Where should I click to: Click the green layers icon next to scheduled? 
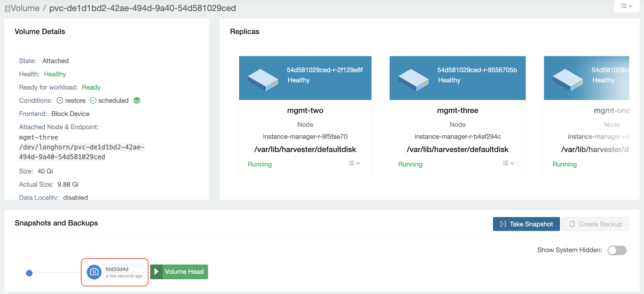(137, 100)
